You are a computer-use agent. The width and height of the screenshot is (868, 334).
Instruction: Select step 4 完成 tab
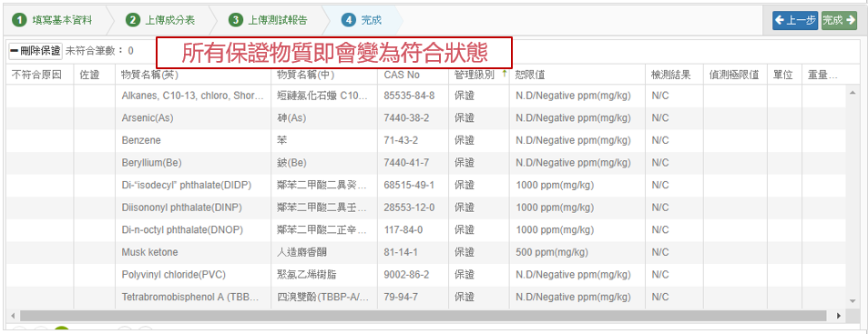pos(363,20)
